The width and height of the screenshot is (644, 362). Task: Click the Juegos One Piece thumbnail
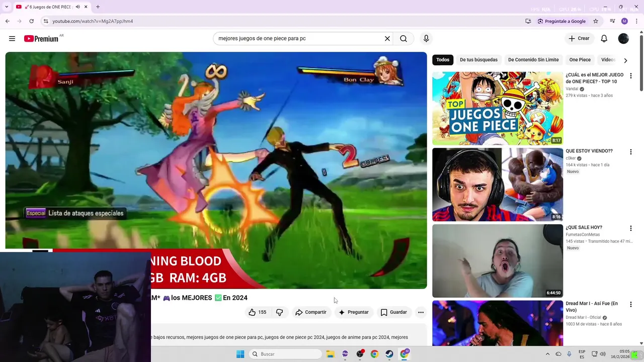(498, 108)
